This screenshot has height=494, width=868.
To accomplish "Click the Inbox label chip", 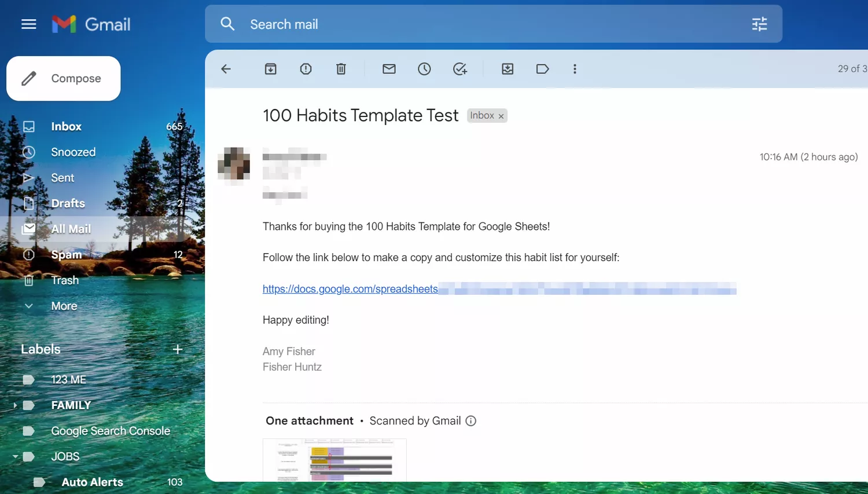I will (481, 115).
